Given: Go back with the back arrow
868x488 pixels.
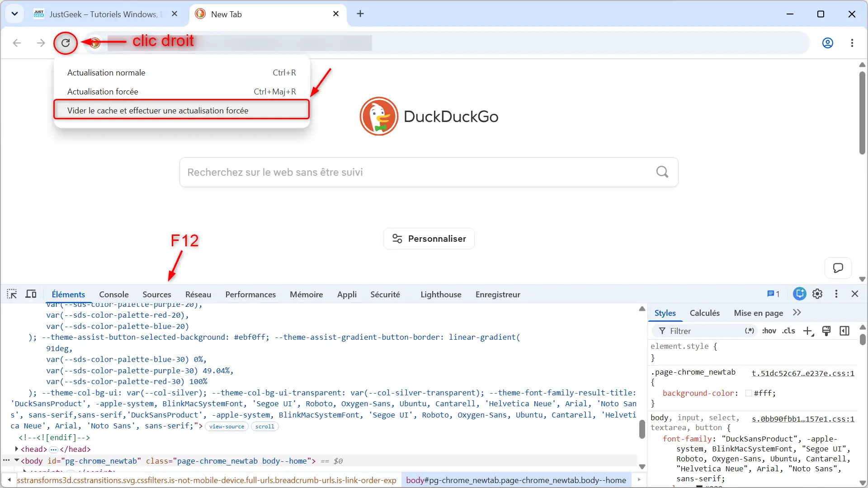Looking at the screenshot, I should [17, 43].
